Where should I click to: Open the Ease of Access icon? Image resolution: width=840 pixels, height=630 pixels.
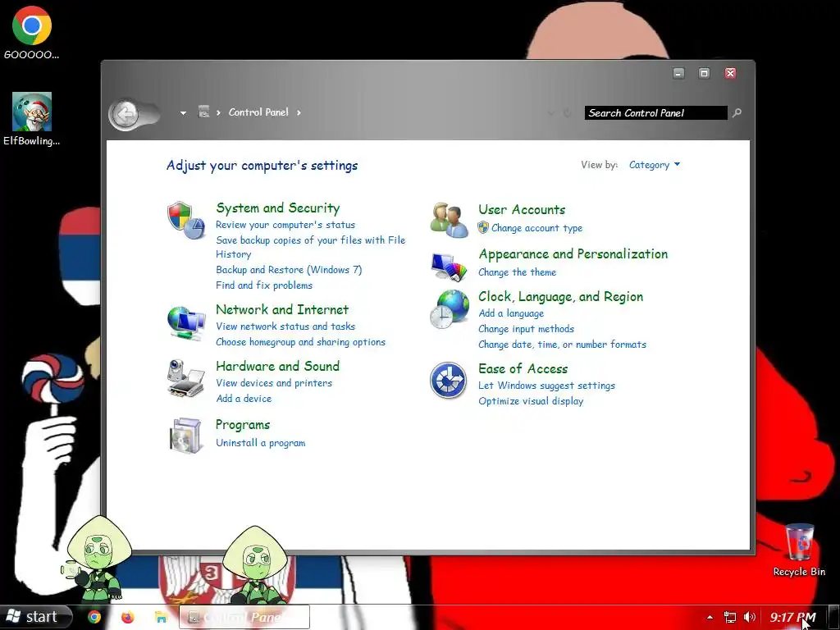(x=448, y=380)
